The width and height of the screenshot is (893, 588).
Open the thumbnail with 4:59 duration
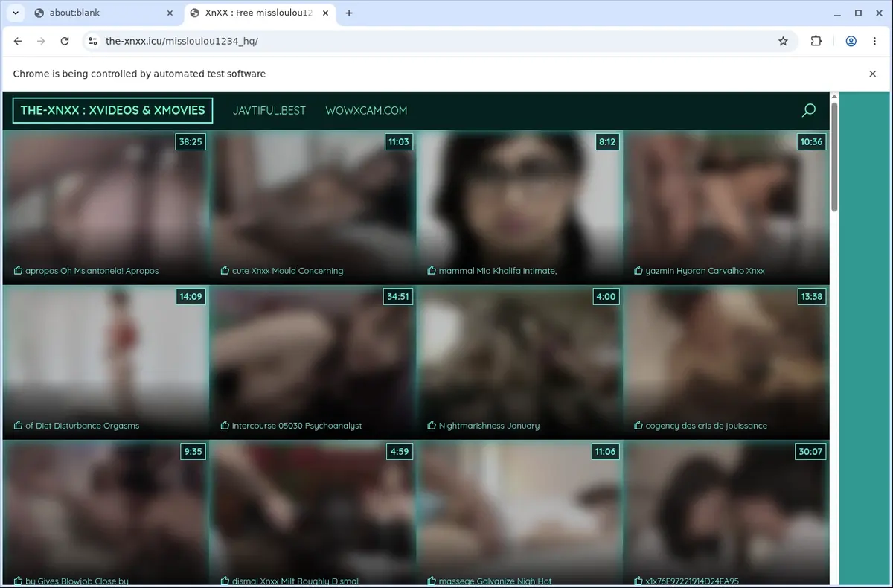tap(312, 512)
